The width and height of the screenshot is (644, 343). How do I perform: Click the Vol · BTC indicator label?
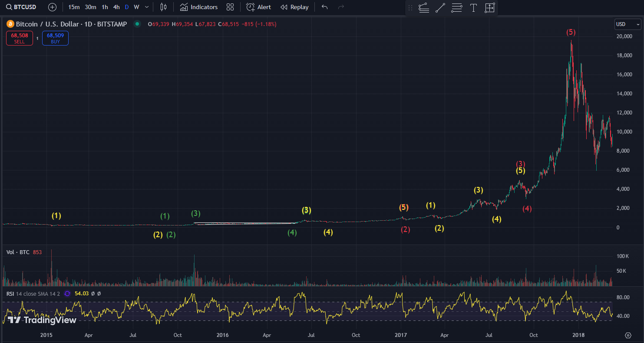(18, 252)
